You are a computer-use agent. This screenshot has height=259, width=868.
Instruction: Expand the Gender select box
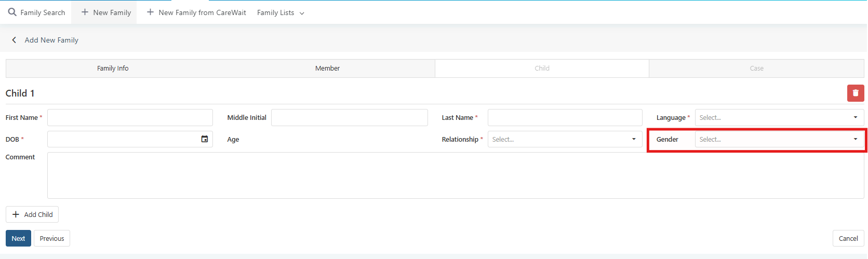point(779,139)
